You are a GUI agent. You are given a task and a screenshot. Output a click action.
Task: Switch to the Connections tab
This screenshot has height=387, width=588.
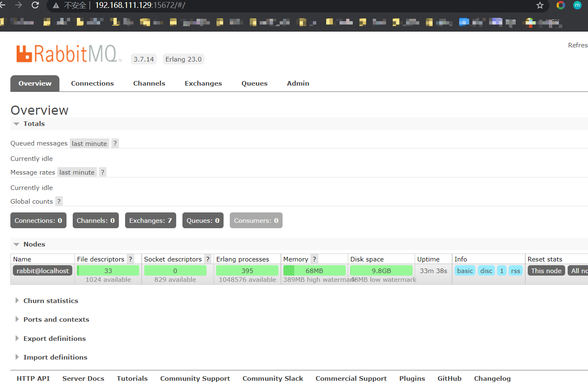pos(92,83)
